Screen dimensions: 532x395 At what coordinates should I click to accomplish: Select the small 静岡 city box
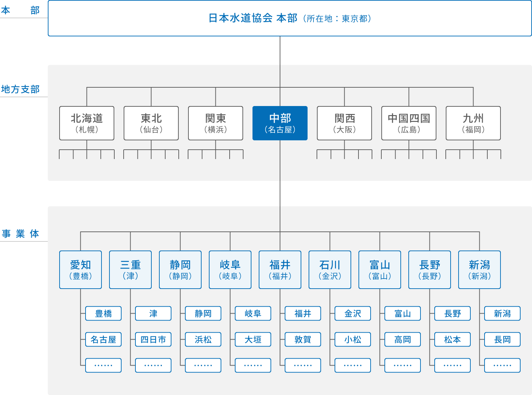pyautogui.click(x=203, y=314)
